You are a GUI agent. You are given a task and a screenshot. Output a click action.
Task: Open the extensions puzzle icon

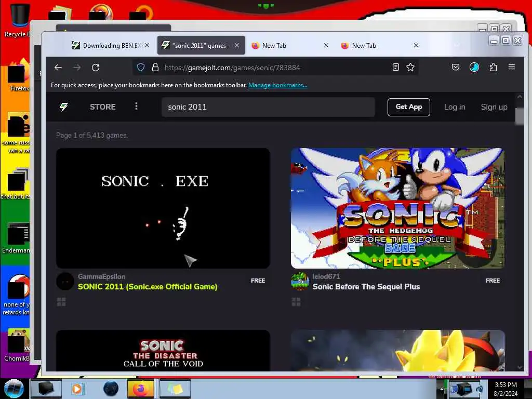493,67
